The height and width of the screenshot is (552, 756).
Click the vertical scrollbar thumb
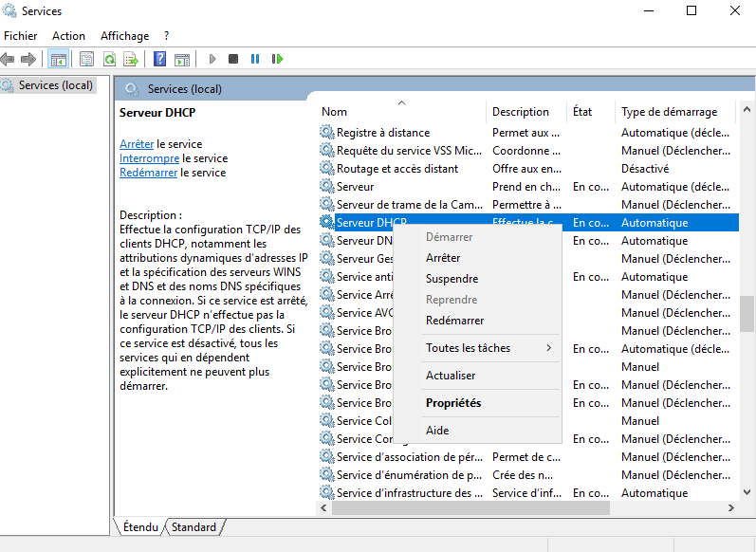coord(747,313)
